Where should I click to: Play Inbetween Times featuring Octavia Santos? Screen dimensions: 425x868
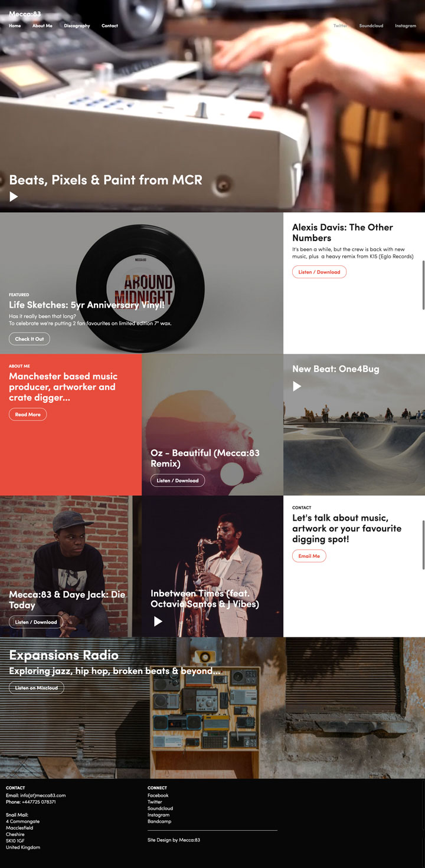pyautogui.click(x=158, y=621)
